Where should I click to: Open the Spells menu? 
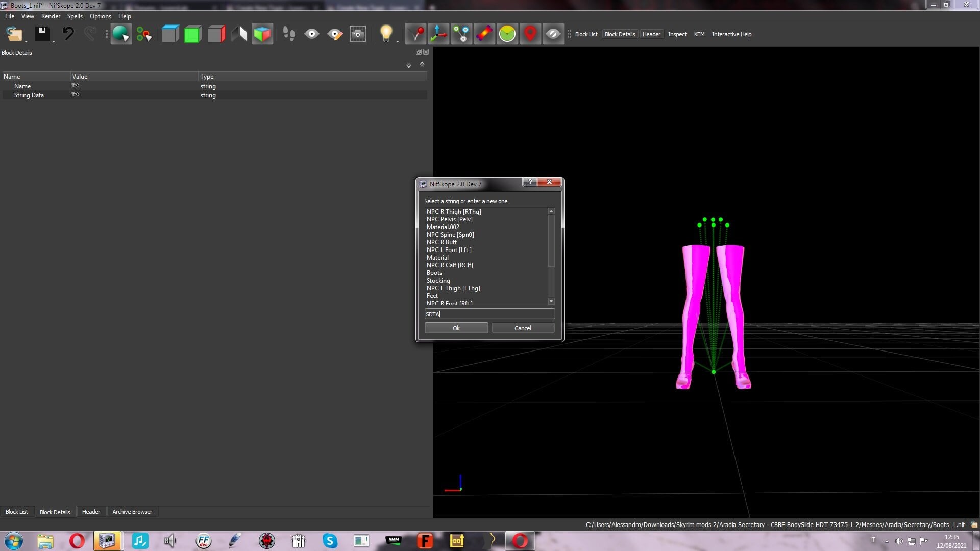pyautogui.click(x=75, y=16)
